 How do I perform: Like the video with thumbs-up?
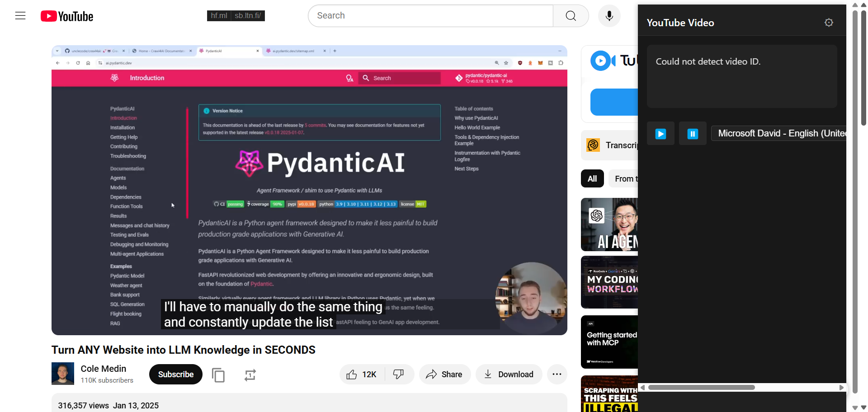pos(362,375)
